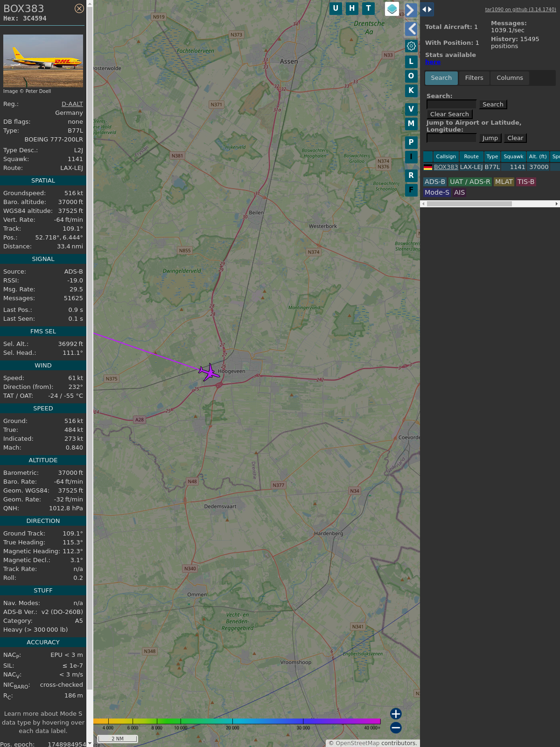Click the DIRECTION section header
Viewport: 560px width, 747px height.
tap(43, 521)
